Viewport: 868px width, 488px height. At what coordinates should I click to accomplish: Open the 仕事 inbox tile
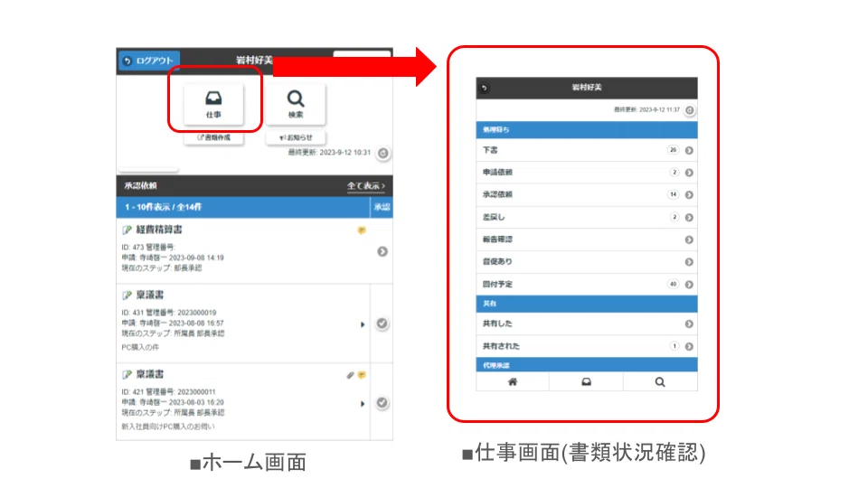(x=213, y=104)
